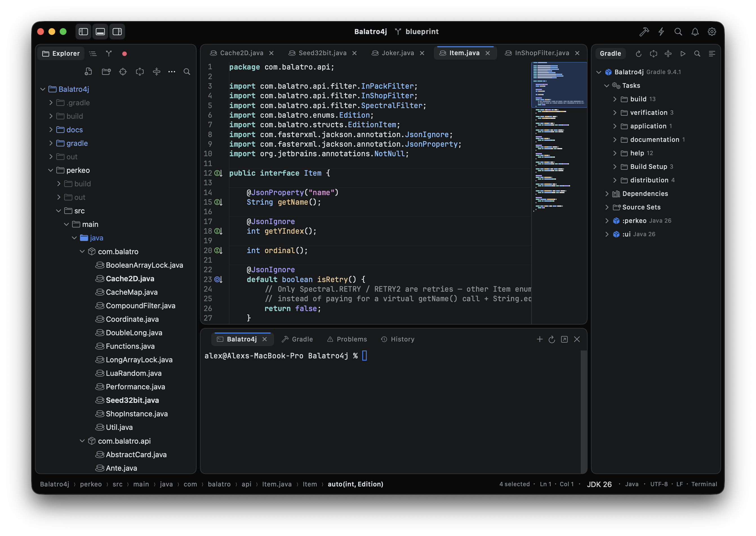Click the terminal vertical scrollbar

pyautogui.click(x=584, y=412)
